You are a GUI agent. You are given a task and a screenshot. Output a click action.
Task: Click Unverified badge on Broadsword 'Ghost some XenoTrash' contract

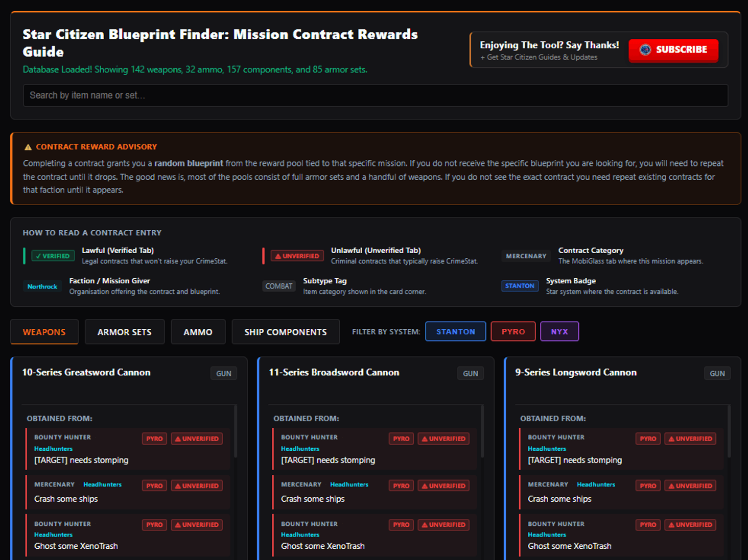click(443, 525)
